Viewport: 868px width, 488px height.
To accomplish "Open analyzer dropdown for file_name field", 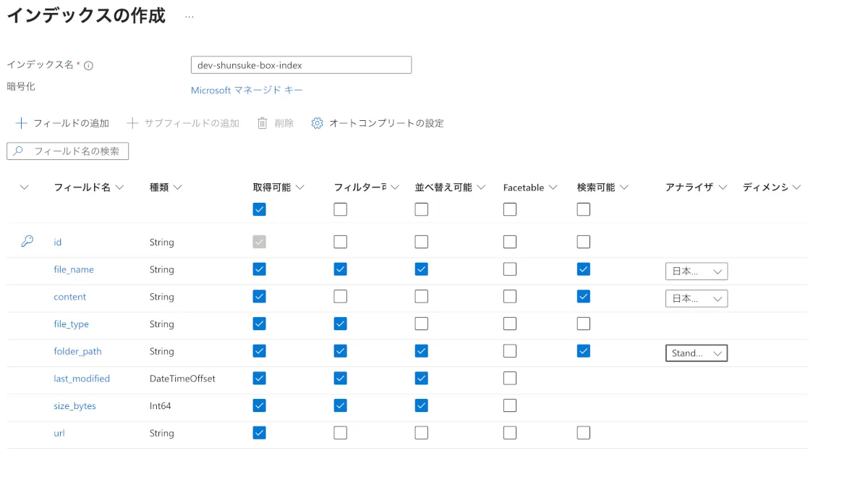I will (696, 272).
